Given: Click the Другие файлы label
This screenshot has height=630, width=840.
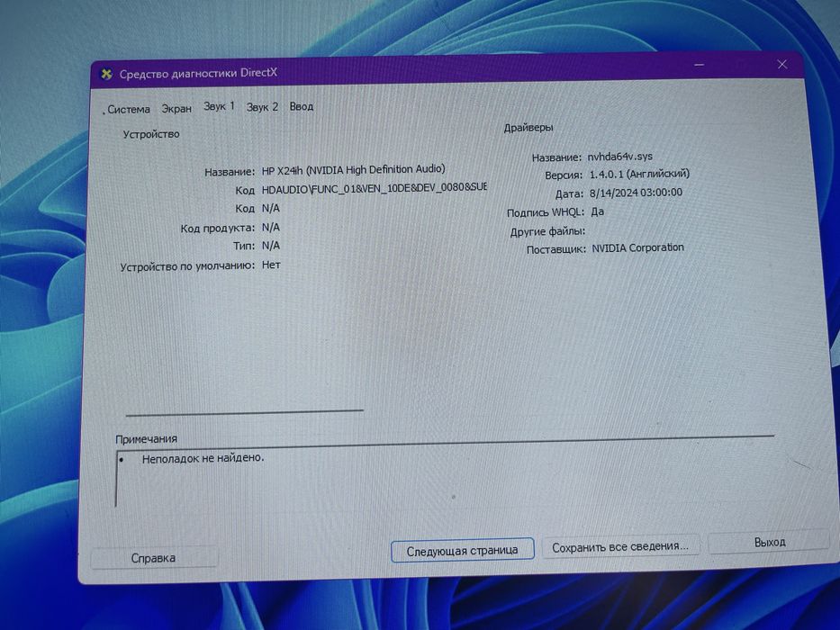Looking at the screenshot, I should click(x=547, y=231).
